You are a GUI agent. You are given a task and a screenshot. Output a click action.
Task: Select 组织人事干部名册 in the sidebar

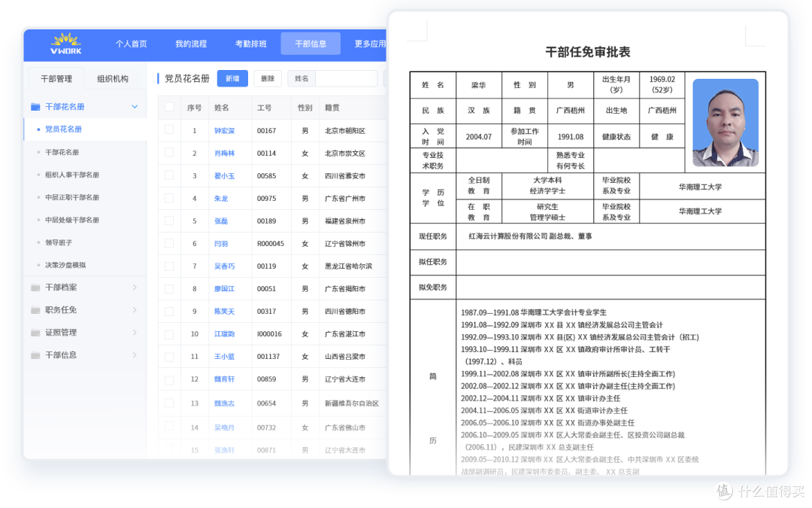(x=71, y=175)
